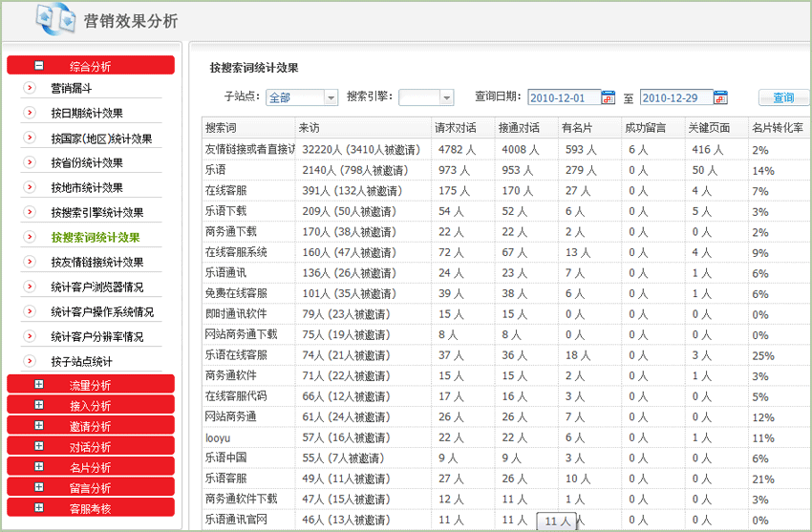Click arrow icon beside 按国家(地区)统计效果
The width and height of the screenshot is (812, 532).
[30, 138]
